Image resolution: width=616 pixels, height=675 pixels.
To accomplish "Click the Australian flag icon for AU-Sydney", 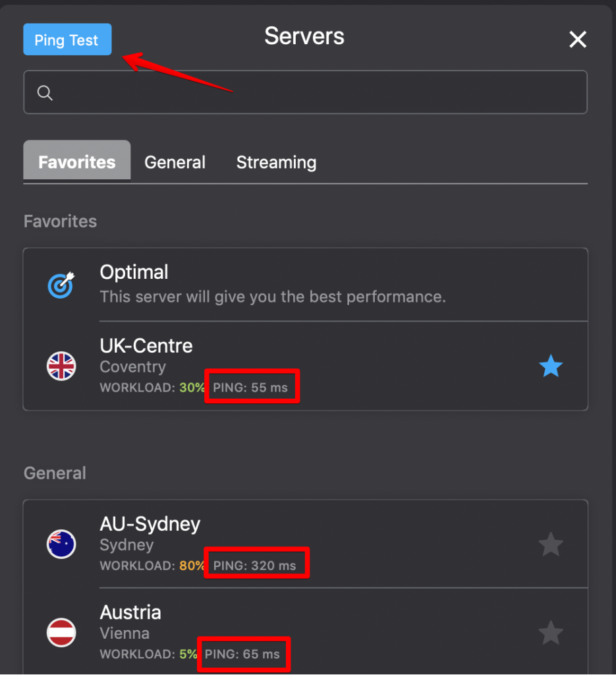I will pyautogui.click(x=61, y=544).
